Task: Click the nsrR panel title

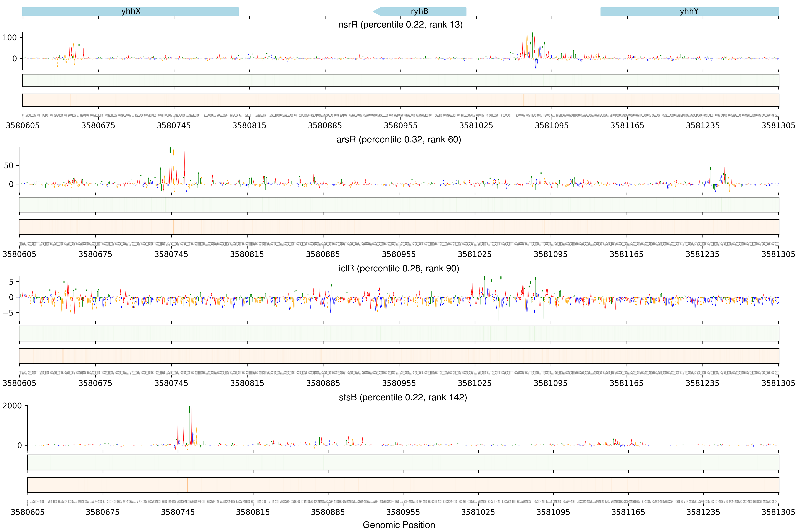Action: pos(400,25)
